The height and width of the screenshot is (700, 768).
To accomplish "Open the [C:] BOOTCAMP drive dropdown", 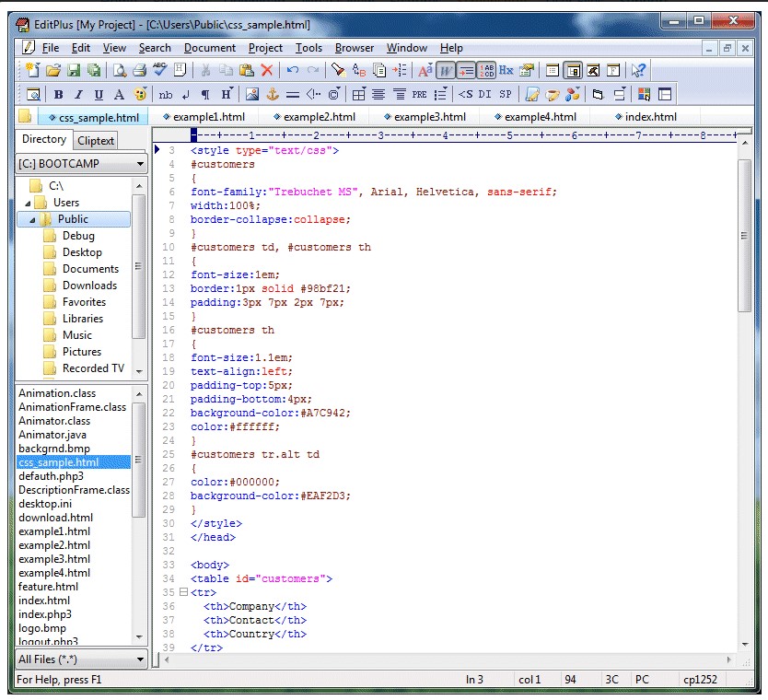I will click(x=140, y=164).
